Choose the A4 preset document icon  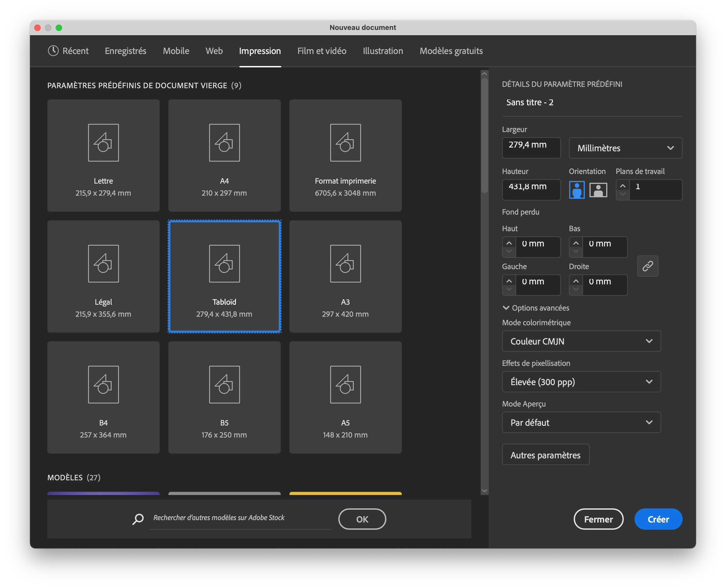point(224,143)
